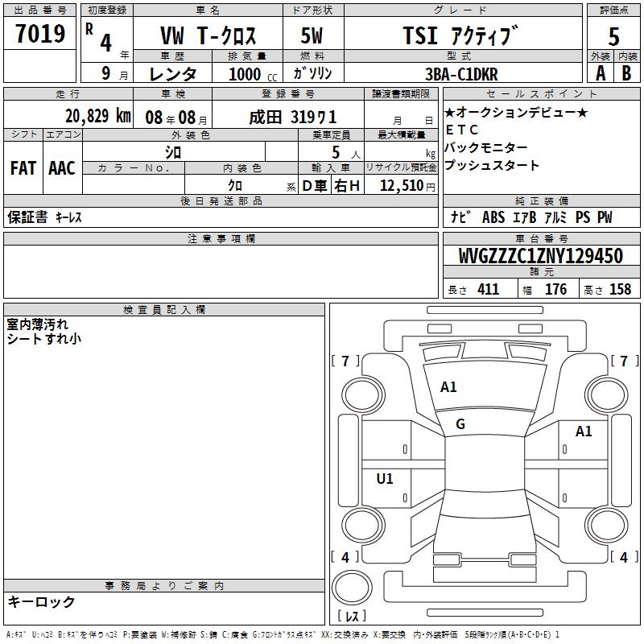This screenshot has height=644, width=644.
Task: Click the G mark on the windshield
Action: tap(460, 424)
